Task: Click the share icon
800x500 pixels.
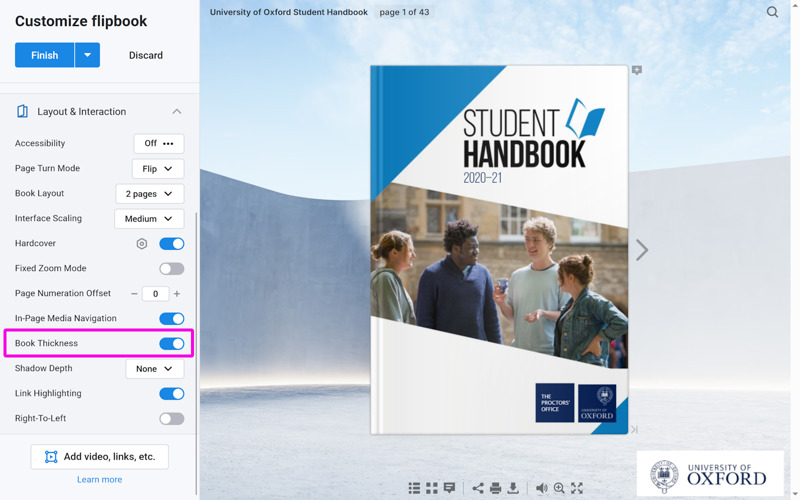Action: pyautogui.click(x=478, y=488)
